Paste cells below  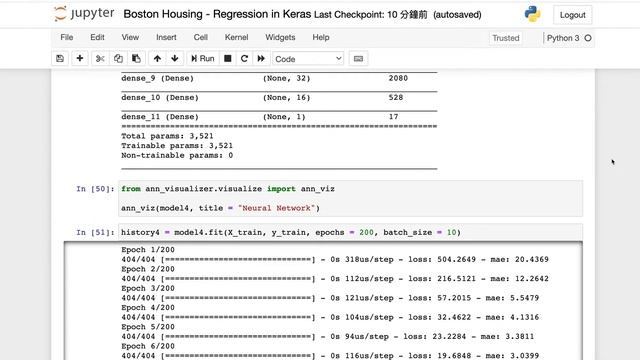(x=136, y=58)
